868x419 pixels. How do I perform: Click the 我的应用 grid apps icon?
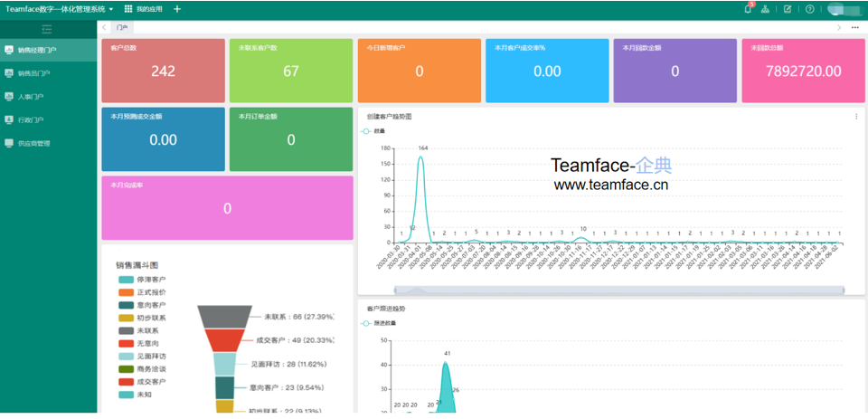[128, 9]
